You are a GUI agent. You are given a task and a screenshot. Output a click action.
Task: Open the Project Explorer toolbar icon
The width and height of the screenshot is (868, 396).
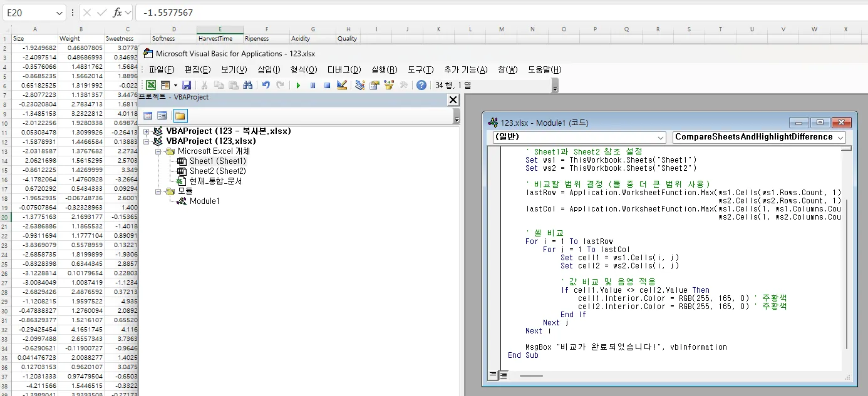pos(360,85)
